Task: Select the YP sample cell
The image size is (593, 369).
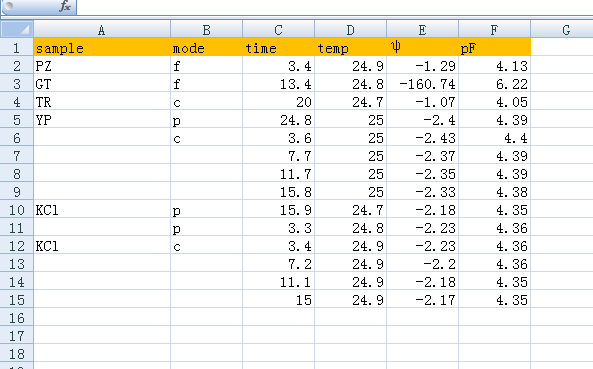Action: pyautogui.click(x=102, y=120)
